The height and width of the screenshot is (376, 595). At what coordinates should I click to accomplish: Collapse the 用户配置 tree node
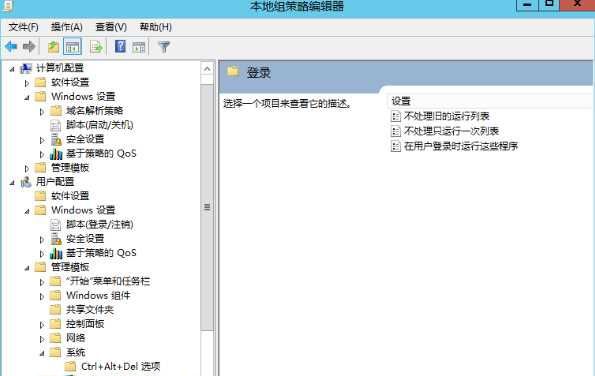[x=12, y=182]
